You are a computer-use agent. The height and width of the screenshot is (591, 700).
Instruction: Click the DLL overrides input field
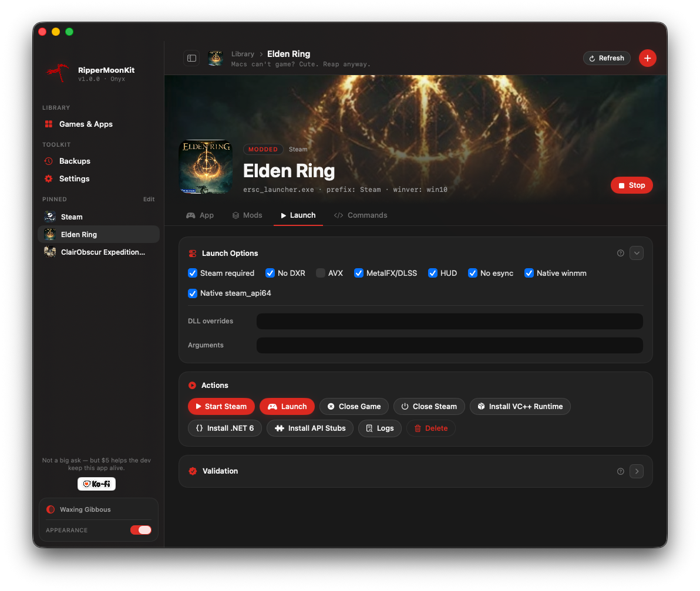[450, 321]
